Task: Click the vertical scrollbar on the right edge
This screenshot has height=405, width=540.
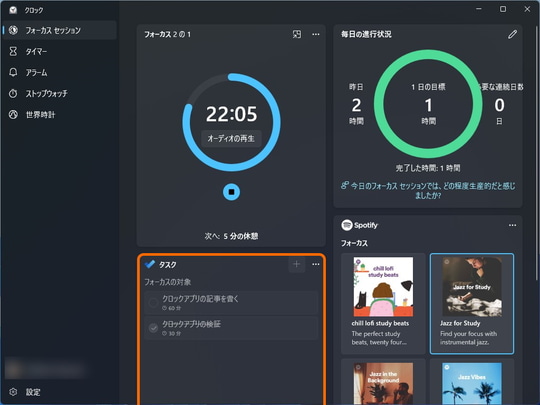Action: [x=536, y=152]
